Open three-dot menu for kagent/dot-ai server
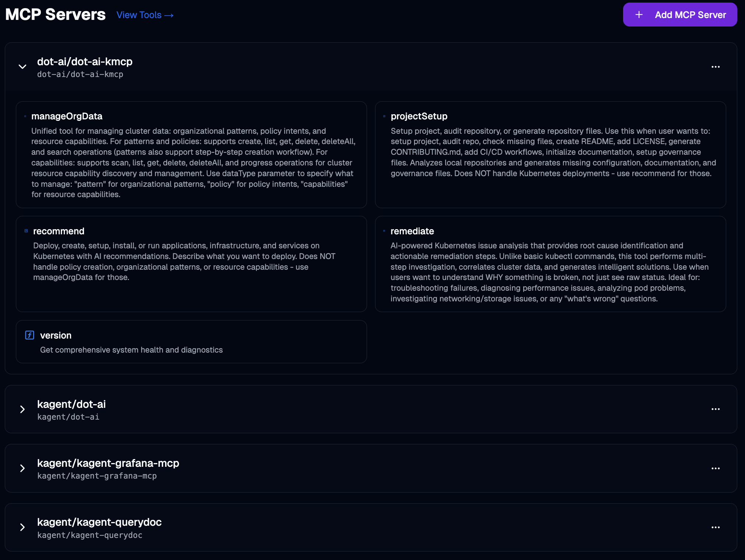 click(x=715, y=409)
